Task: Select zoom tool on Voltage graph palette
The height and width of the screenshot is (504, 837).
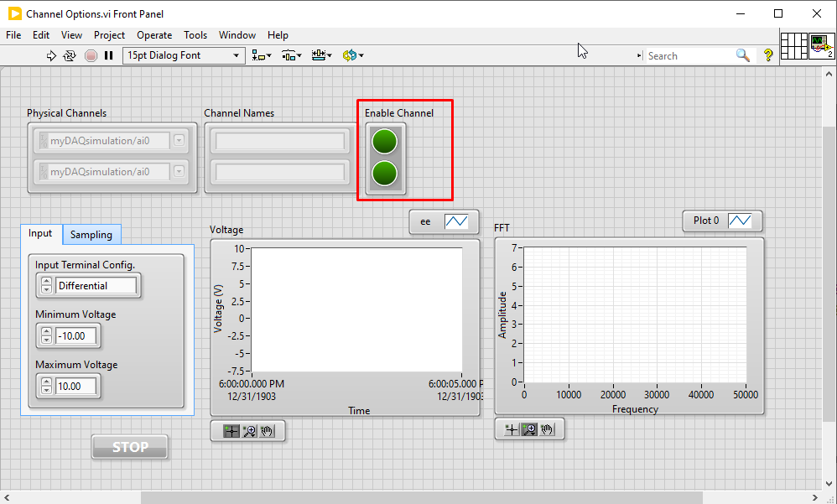Action: coord(249,431)
